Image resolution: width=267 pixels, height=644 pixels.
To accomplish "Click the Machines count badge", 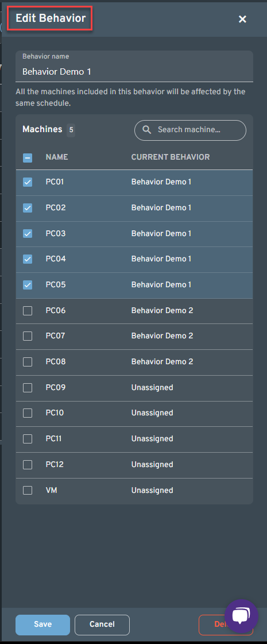I will click(71, 130).
